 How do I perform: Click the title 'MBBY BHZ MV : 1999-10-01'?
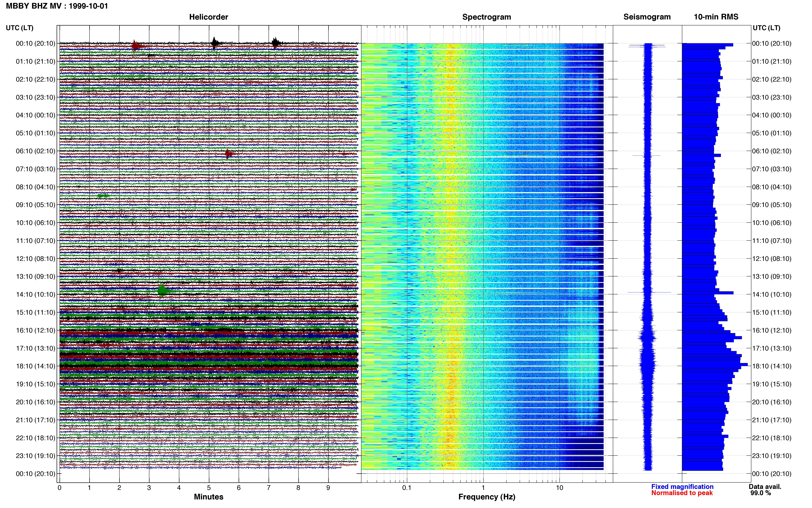click(x=57, y=6)
